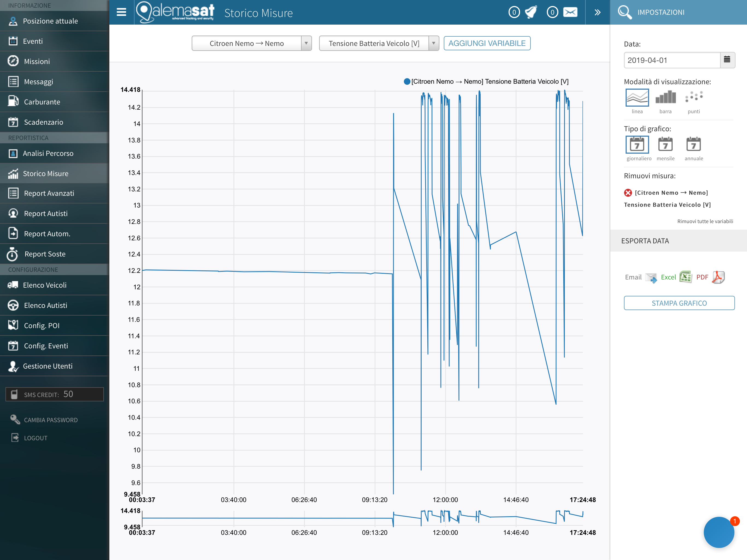747x560 pixels.
Task: Click main chart plot area line
Action: pyautogui.click(x=362, y=292)
